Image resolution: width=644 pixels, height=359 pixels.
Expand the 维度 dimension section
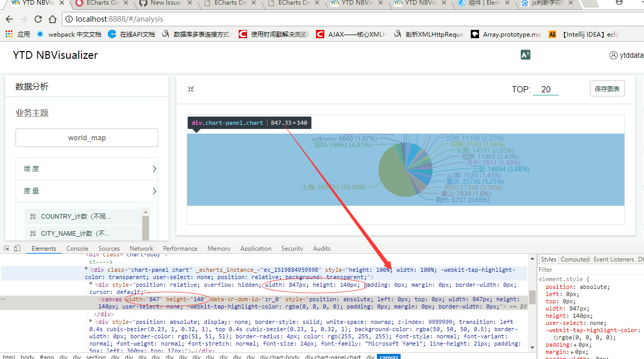(87, 168)
